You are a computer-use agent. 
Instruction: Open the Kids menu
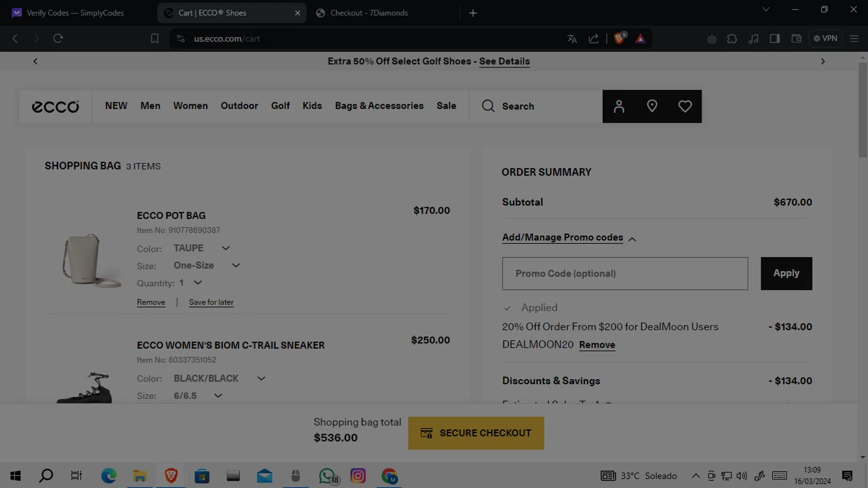point(312,106)
